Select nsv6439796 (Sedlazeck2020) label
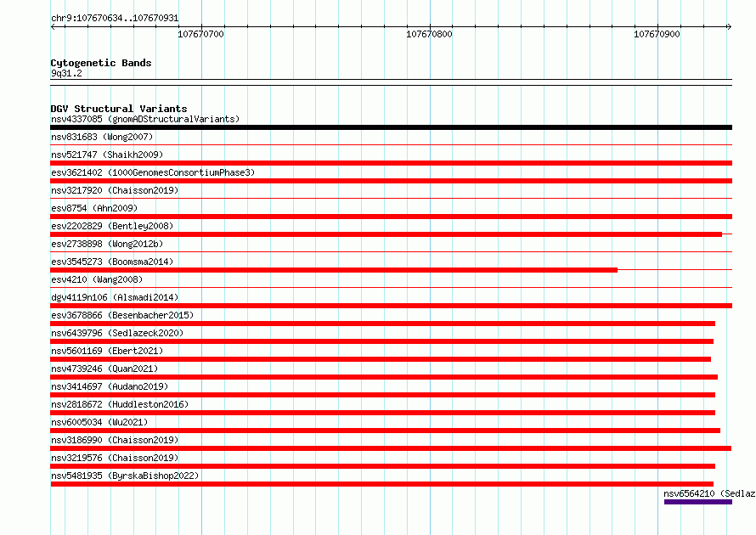 (117, 333)
